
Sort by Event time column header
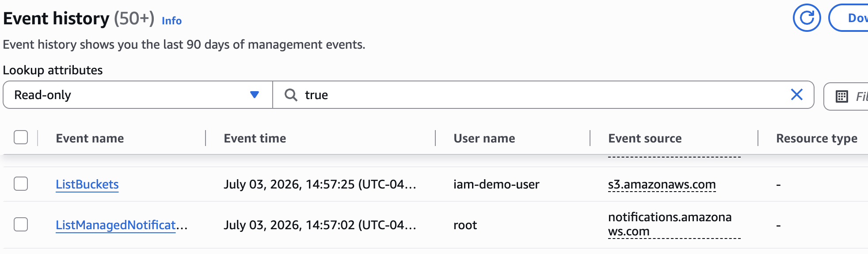[x=255, y=139]
